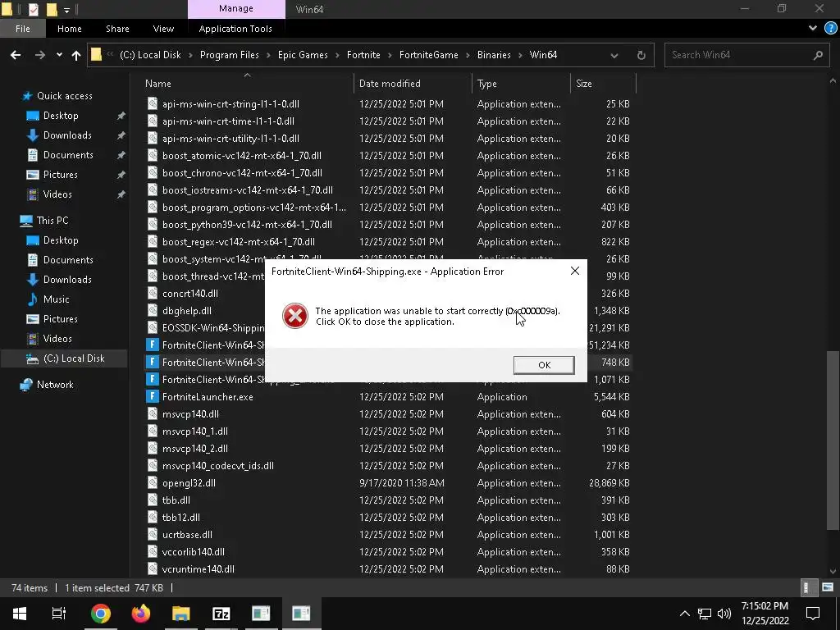The width and height of the screenshot is (840, 630).
Task: Open the Windows Start menu
Action: coord(20,614)
